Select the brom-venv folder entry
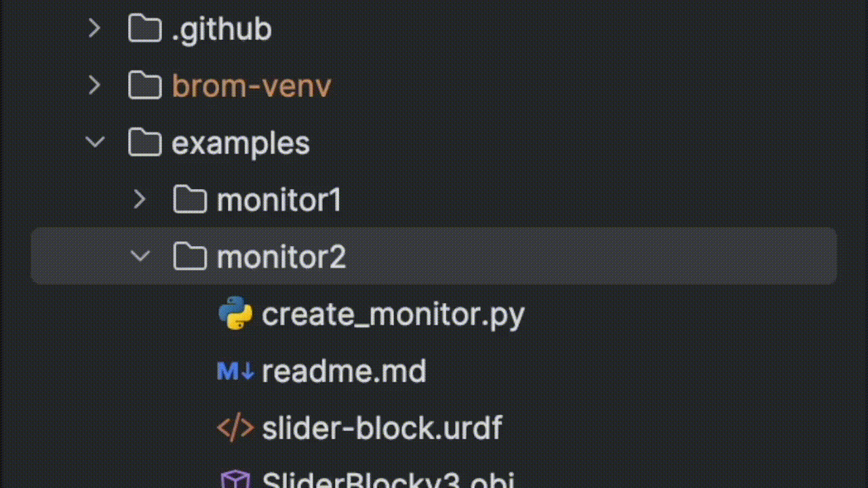The width and height of the screenshot is (868, 488). point(252,85)
